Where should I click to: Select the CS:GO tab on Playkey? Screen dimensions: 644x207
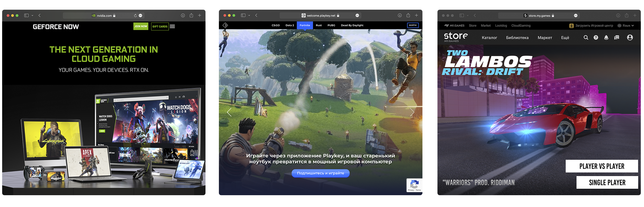point(276,25)
